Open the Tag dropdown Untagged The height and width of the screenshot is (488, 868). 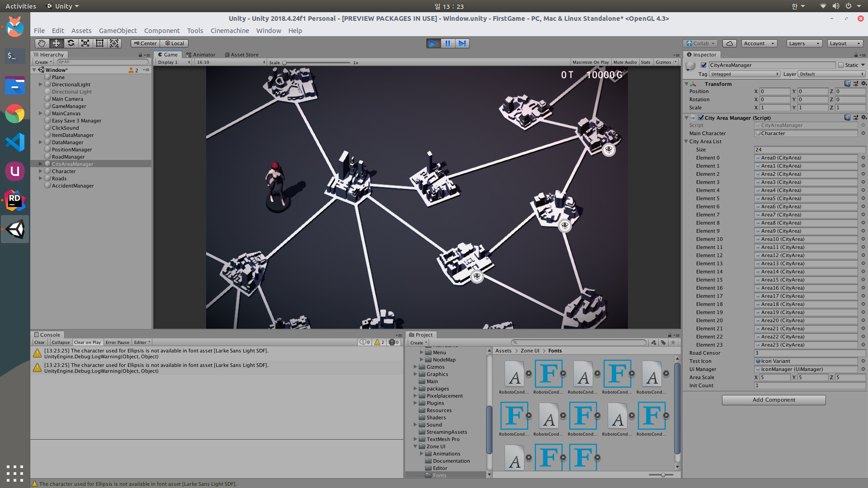click(745, 74)
